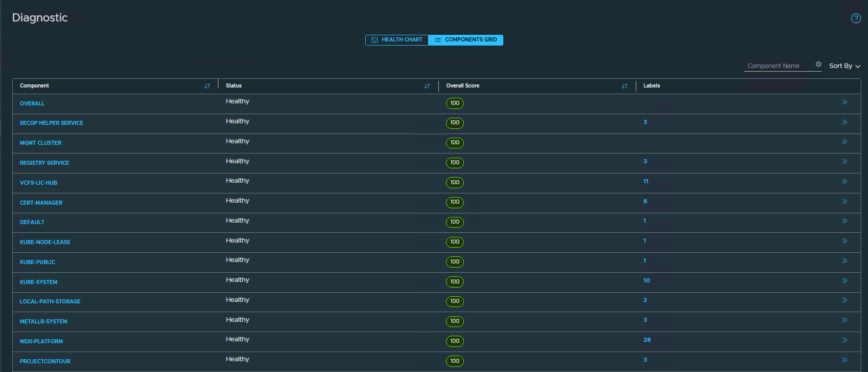Open the NSXI-PLATFORM component link
The width and height of the screenshot is (868, 372).
[41, 341]
